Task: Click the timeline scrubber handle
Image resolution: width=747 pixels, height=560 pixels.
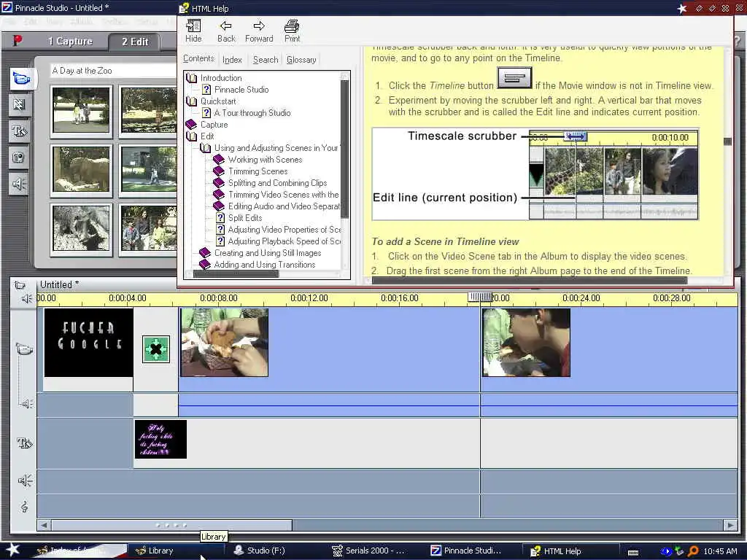Action: tap(480, 297)
